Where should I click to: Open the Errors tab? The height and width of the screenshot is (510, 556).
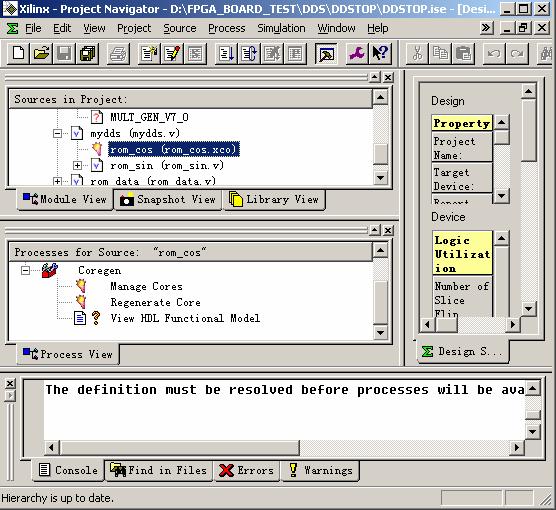[246, 470]
